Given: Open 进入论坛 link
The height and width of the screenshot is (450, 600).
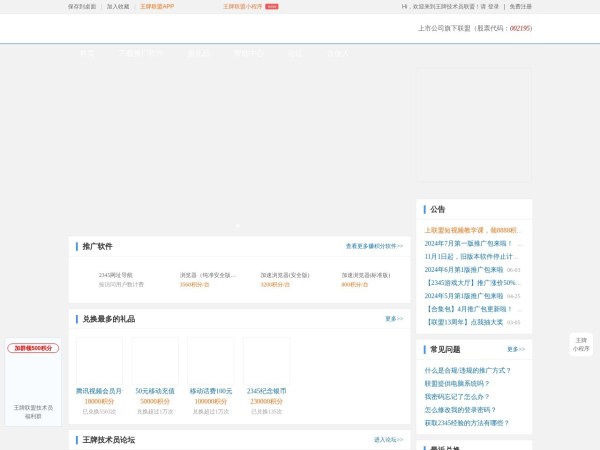Looking at the screenshot, I should (x=388, y=440).
